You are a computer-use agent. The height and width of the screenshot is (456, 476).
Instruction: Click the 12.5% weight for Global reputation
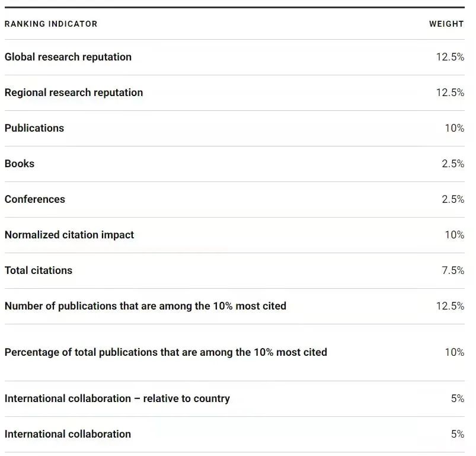click(450, 57)
